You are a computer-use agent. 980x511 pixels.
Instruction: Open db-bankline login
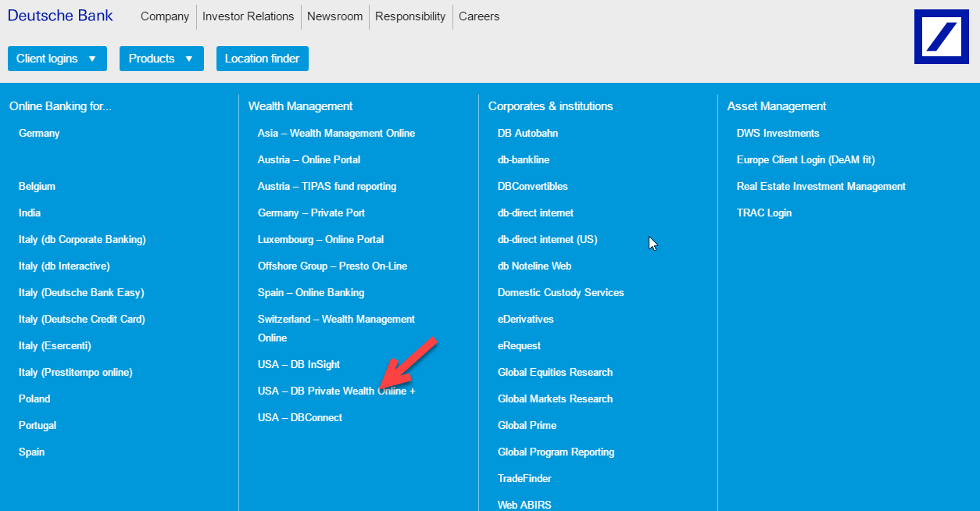(524, 159)
